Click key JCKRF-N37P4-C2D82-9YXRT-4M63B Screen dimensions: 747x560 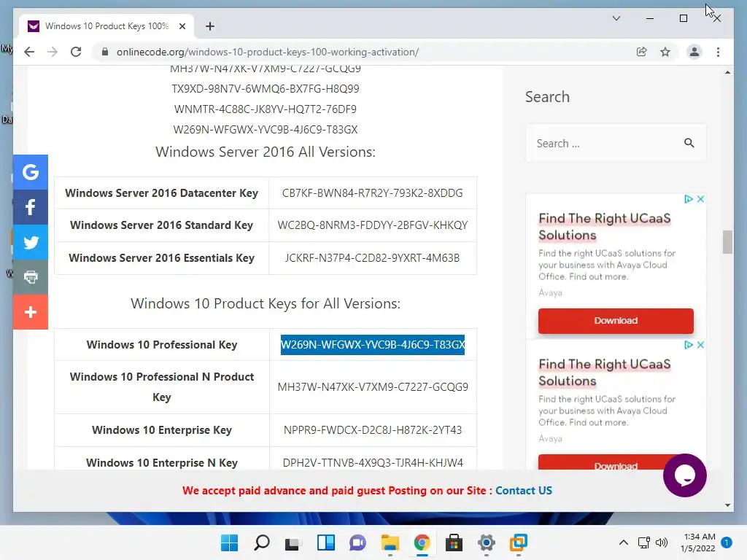(373, 257)
